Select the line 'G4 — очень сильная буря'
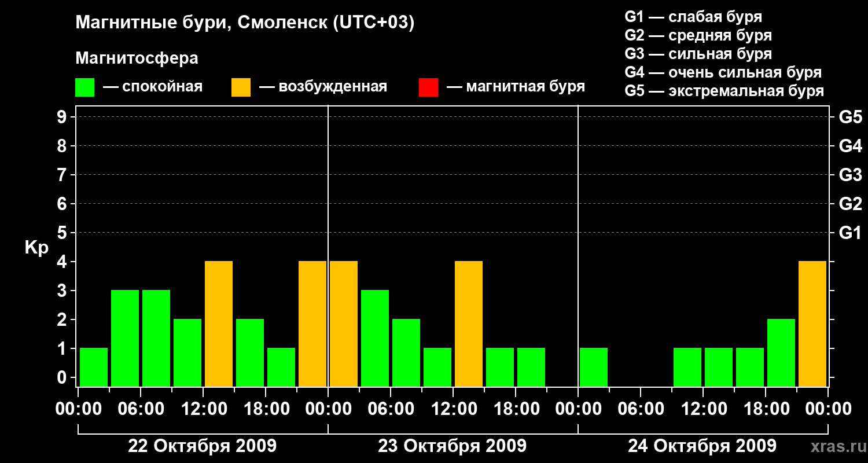The height and width of the screenshot is (463, 868). (723, 72)
